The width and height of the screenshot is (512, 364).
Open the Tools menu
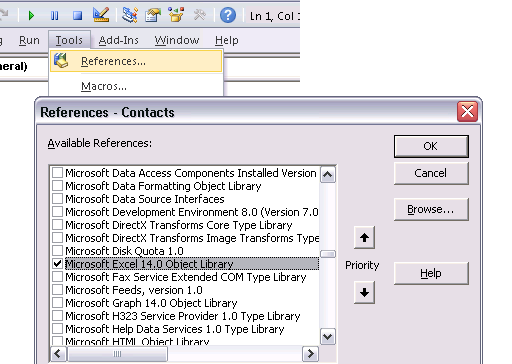tap(69, 40)
